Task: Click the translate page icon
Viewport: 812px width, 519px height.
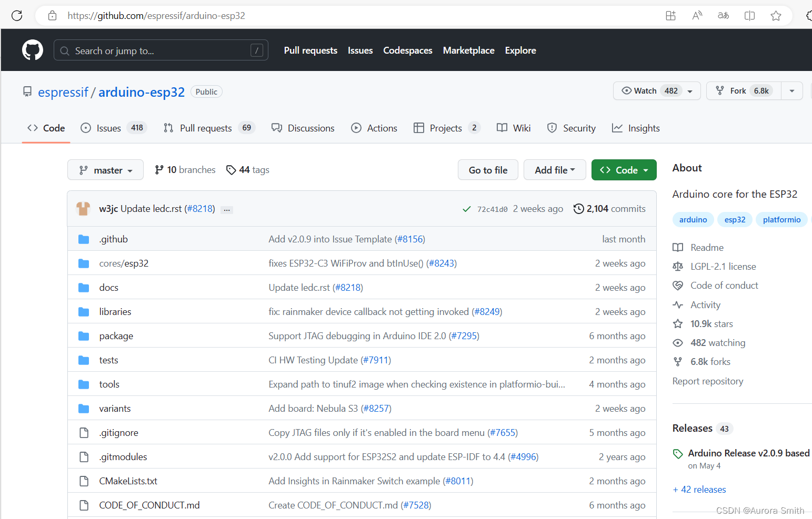Action: click(723, 16)
